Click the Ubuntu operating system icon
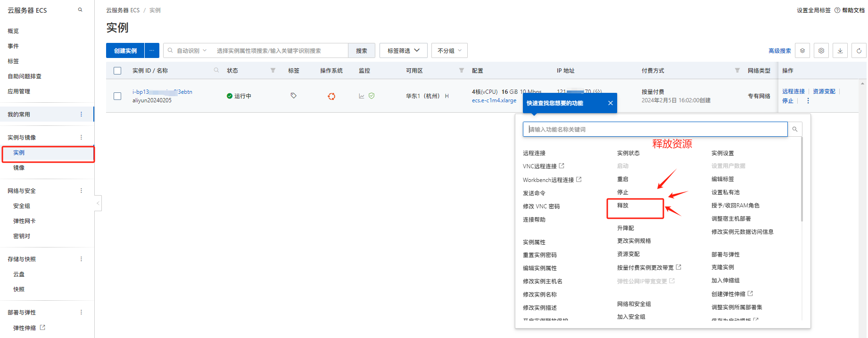 coord(331,96)
